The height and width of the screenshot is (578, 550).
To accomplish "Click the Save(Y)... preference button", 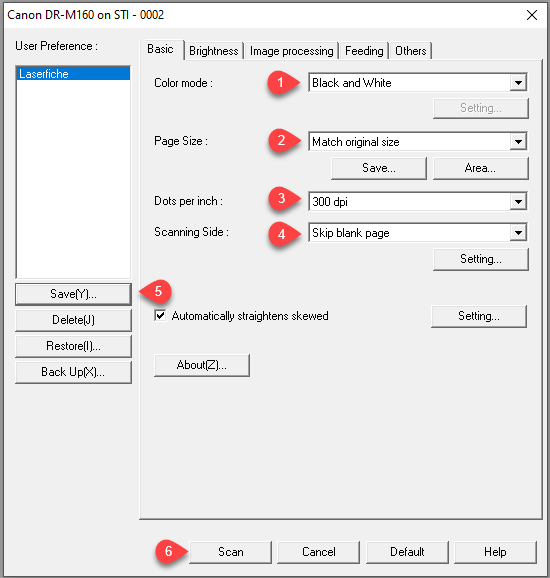I will click(x=73, y=294).
